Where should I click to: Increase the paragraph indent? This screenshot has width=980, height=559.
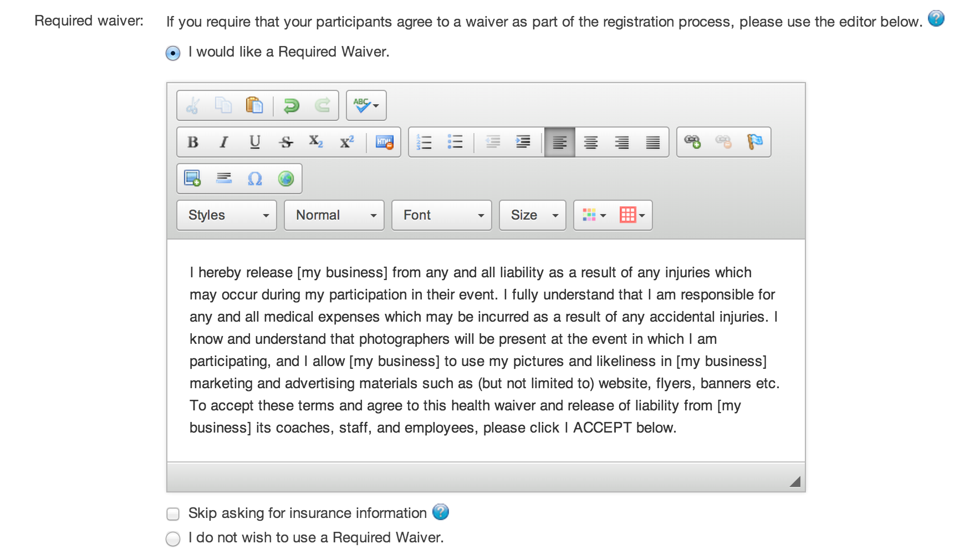tap(523, 142)
